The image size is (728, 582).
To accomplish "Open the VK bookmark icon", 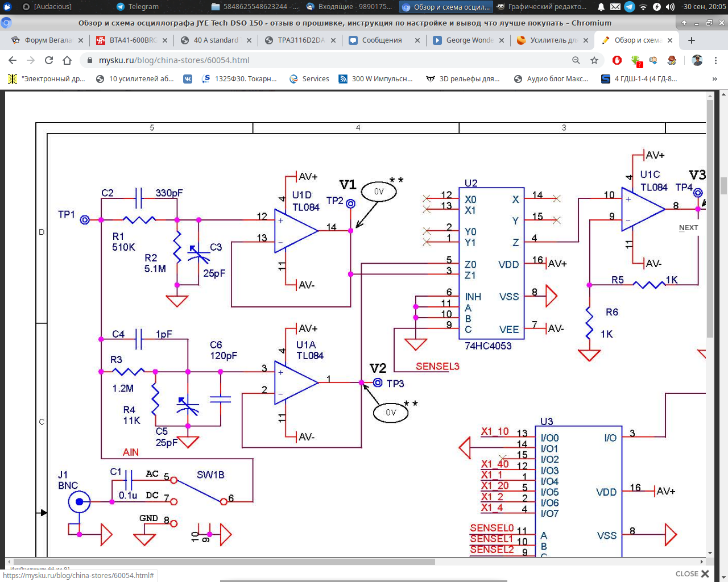I will [188, 79].
